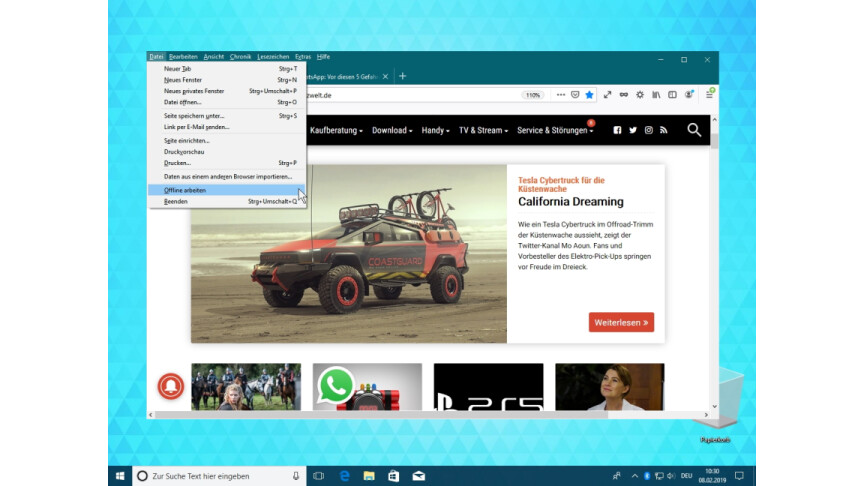Toggle the 'Offline arbeiten' menu entry
The width and height of the screenshot is (864, 486).
[x=185, y=189]
